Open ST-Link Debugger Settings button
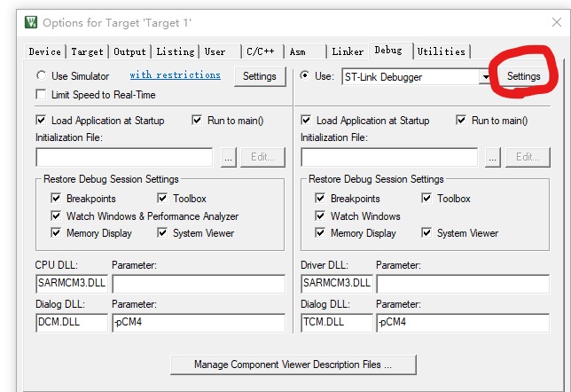This screenshot has width=571, height=392. click(x=524, y=76)
